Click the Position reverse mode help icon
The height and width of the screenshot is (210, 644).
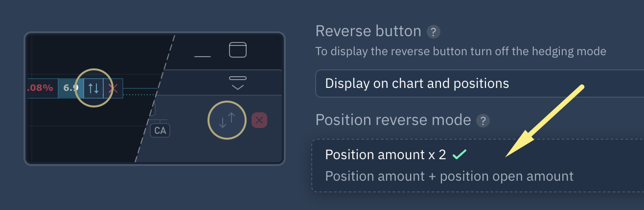pos(483,120)
